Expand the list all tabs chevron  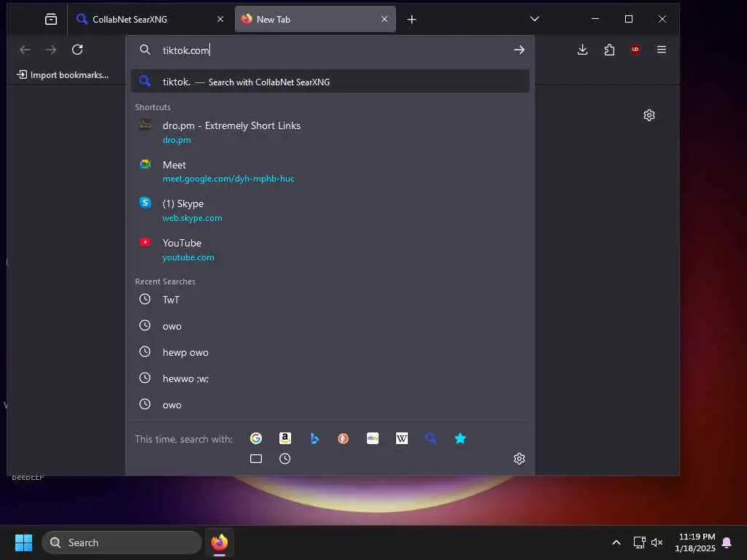point(535,19)
